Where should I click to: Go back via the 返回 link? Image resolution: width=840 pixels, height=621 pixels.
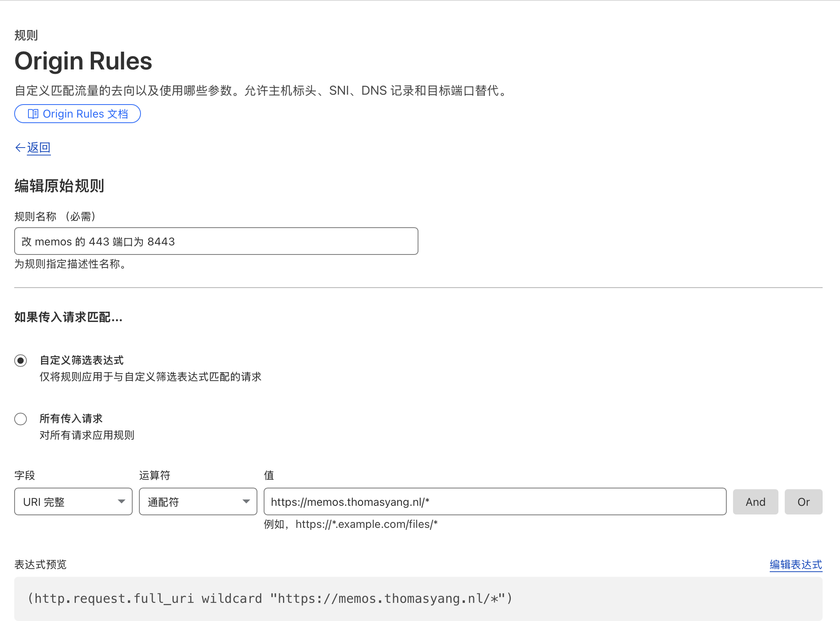(39, 148)
